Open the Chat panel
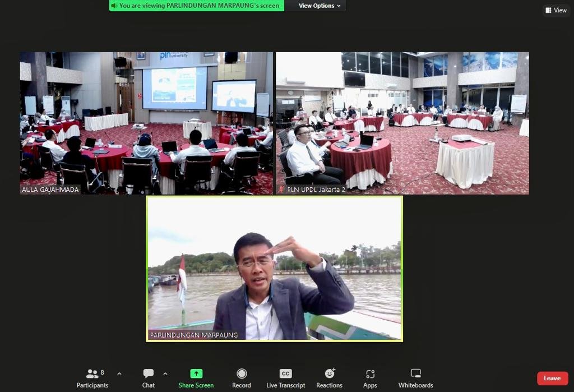The height and width of the screenshot is (392, 574). coord(148,378)
